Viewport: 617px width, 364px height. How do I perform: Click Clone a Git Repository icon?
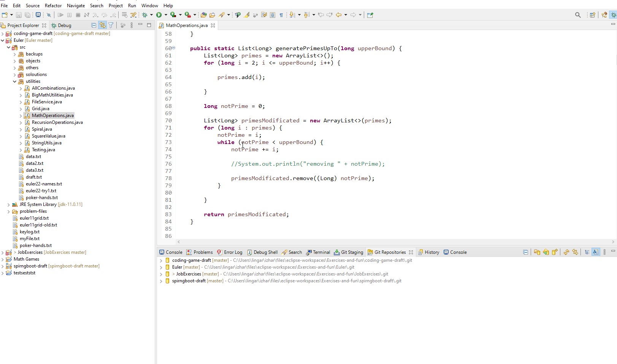[546, 252]
